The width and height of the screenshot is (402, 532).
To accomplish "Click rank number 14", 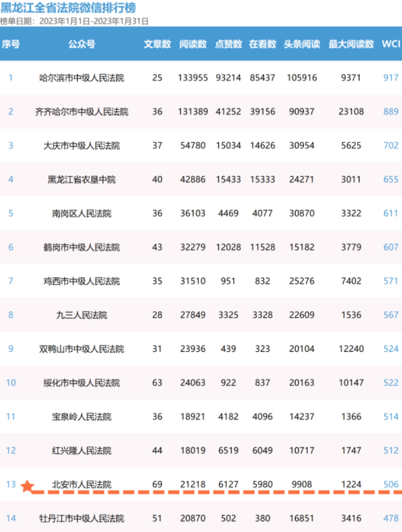I will 11,519.
